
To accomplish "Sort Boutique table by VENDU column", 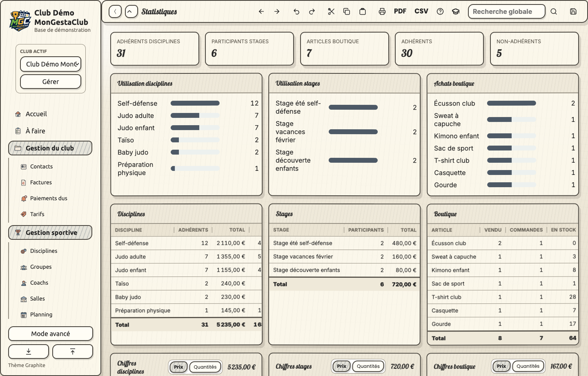I will coord(493,230).
